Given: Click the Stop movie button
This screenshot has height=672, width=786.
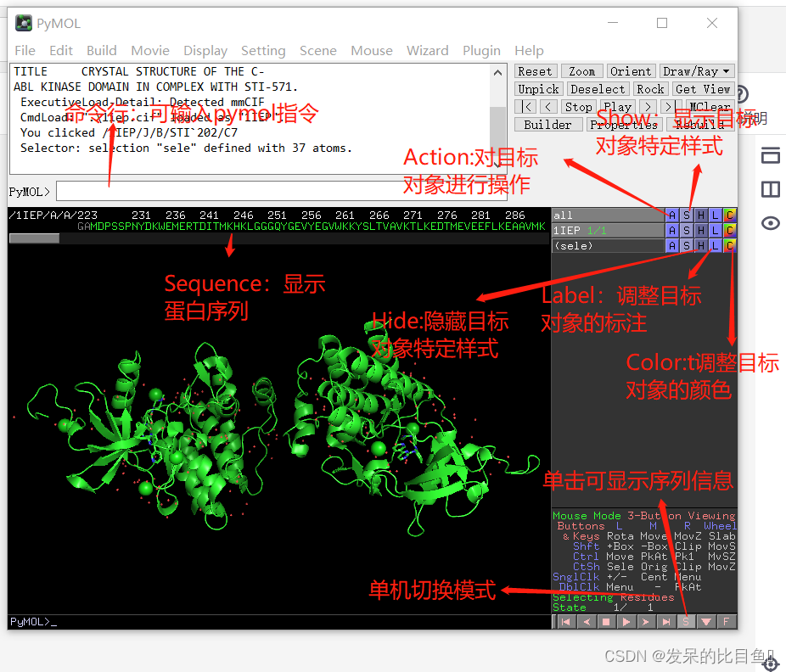Looking at the screenshot, I should (x=579, y=107).
